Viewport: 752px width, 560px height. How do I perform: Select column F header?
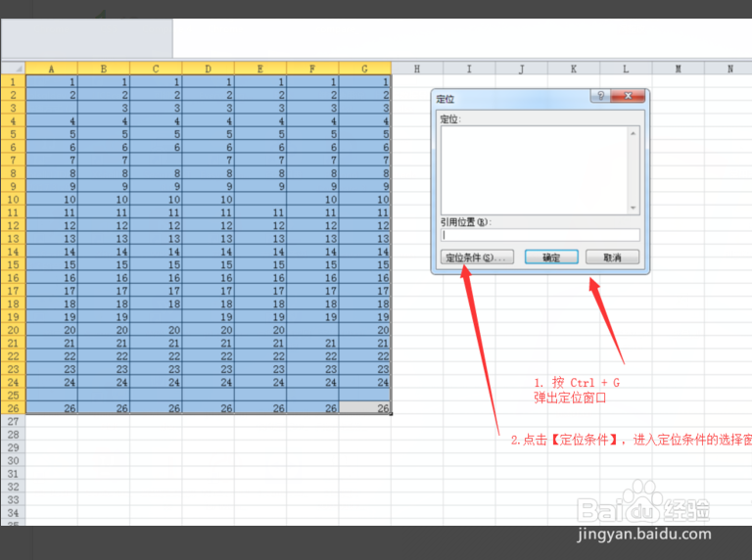pos(312,69)
